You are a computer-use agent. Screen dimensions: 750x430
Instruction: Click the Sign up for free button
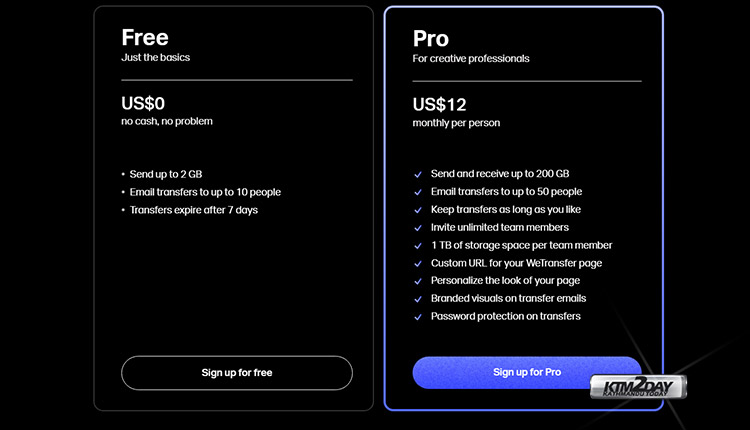(x=237, y=373)
